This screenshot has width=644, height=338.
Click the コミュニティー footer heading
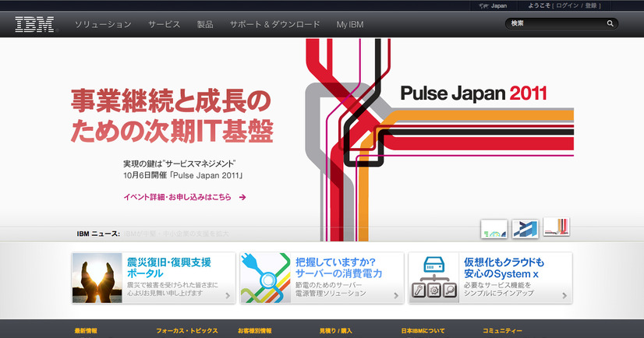[502, 331]
